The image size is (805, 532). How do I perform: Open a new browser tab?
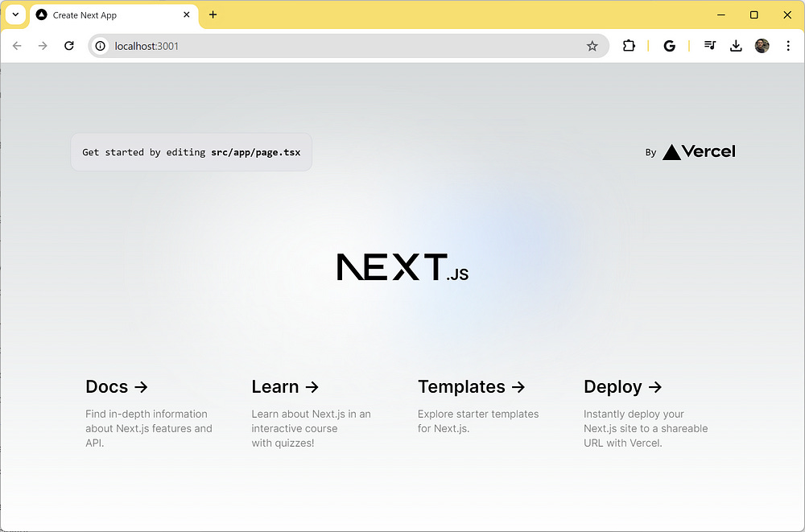(211, 14)
